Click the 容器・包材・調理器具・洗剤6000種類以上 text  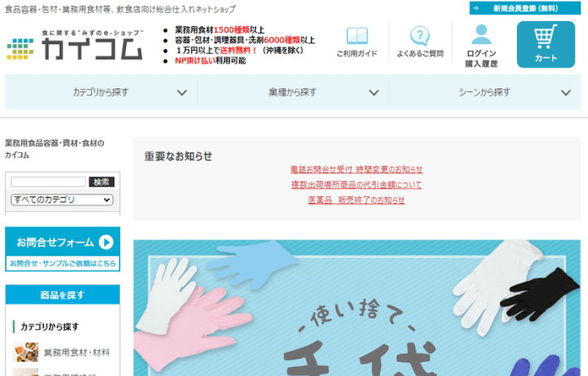(245, 40)
